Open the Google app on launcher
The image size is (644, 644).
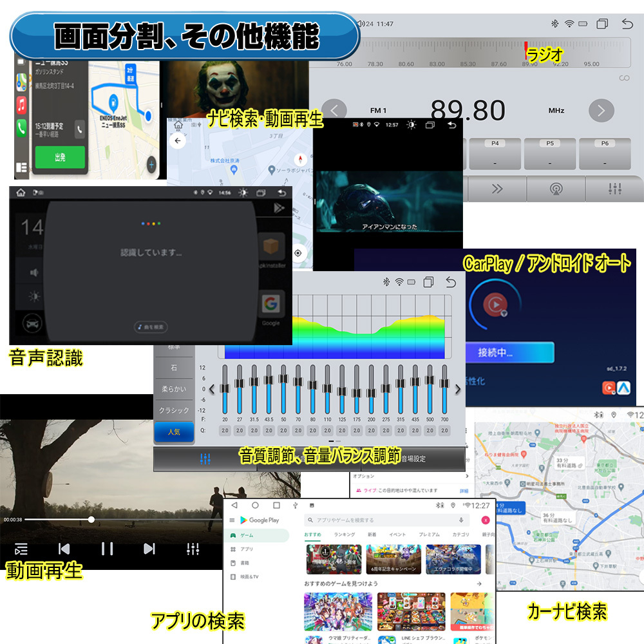(x=271, y=304)
